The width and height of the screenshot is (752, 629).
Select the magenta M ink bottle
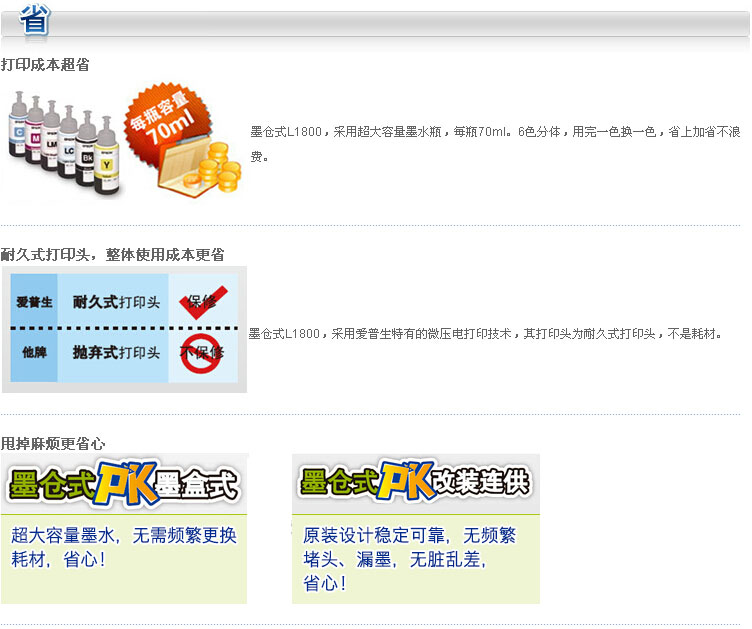(x=35, y=130)
